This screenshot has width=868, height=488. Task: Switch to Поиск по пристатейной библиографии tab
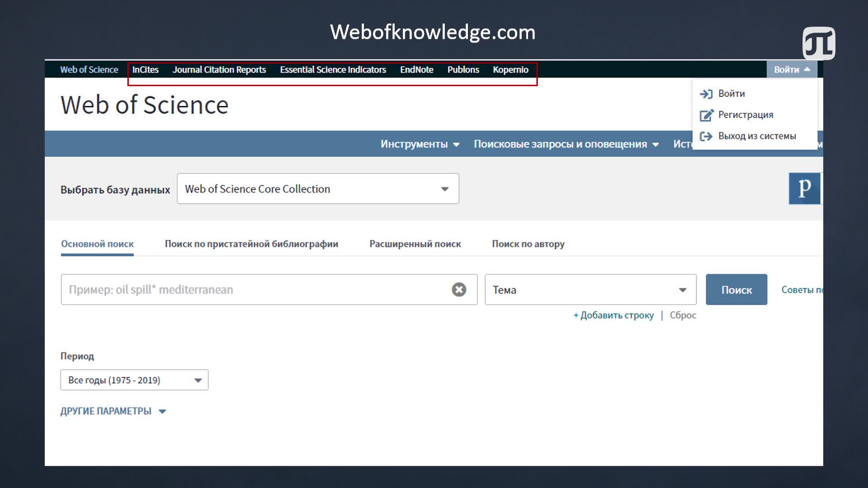click(x=251, y=244)
